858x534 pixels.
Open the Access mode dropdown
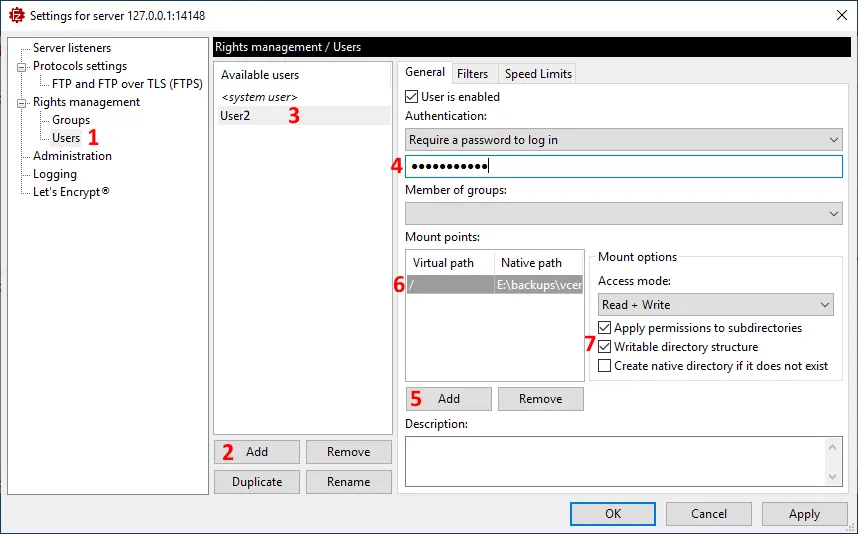click(715, 305)
